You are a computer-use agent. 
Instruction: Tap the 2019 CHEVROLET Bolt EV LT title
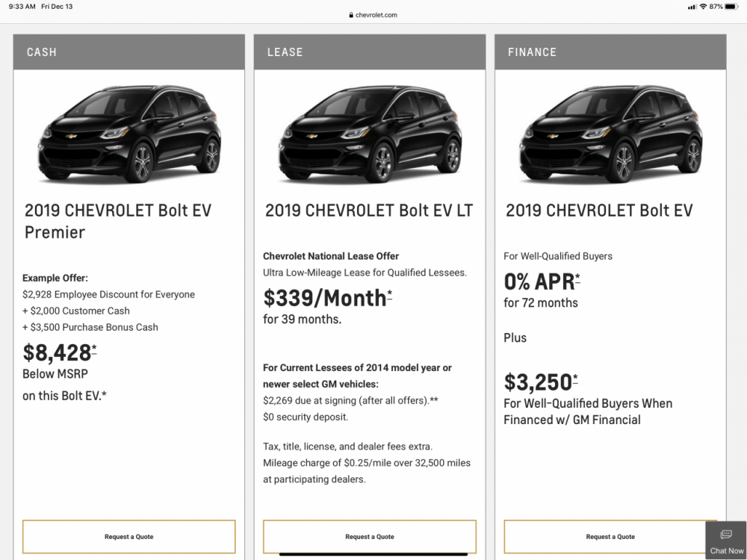pos(369,211)
